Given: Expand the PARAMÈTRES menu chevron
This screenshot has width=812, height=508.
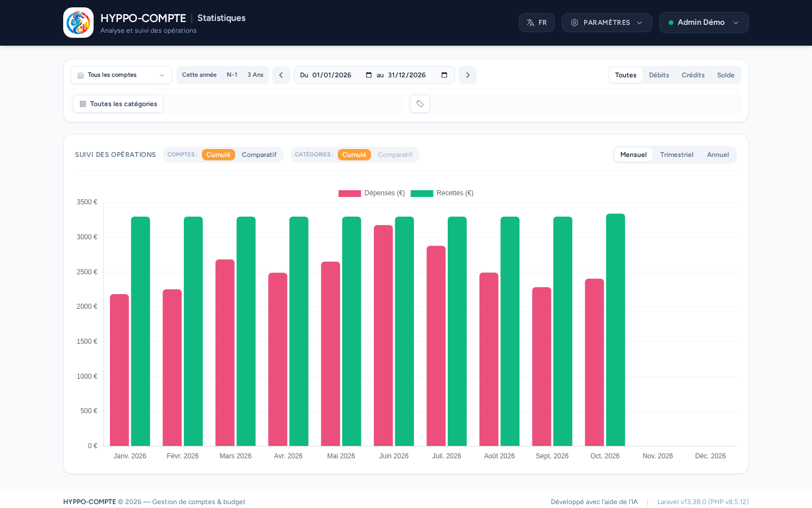Looking at the screenshot, I should tap(639, 23).
